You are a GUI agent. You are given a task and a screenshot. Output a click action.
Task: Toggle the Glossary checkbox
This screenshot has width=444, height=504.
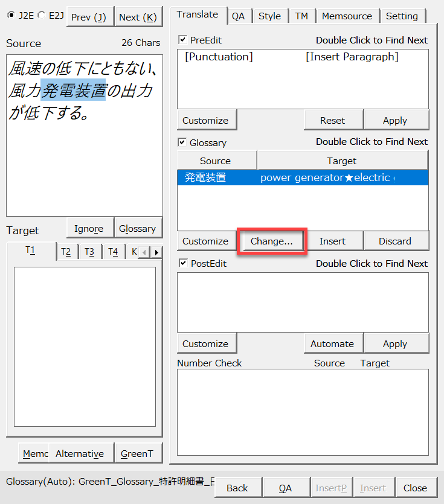[x=183, y=143]
